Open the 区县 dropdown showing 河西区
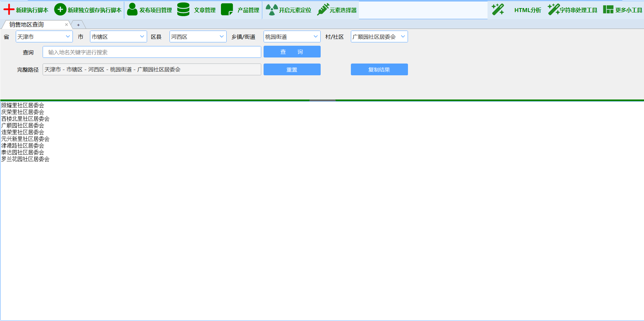 pos(198,37)
